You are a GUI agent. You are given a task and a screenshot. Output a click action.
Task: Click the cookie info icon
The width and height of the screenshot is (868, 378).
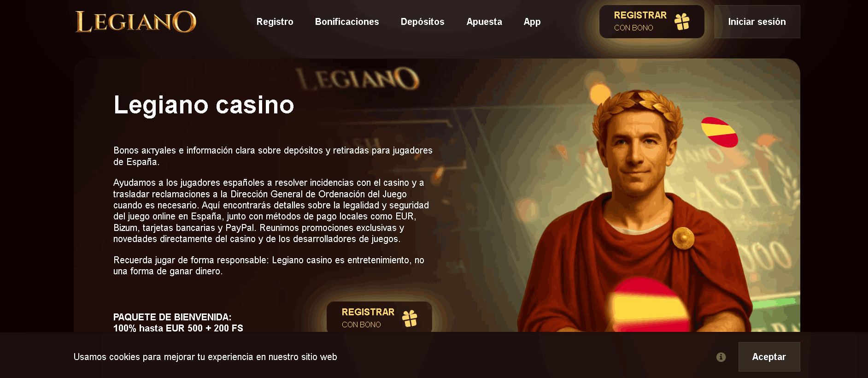[721, 357]
